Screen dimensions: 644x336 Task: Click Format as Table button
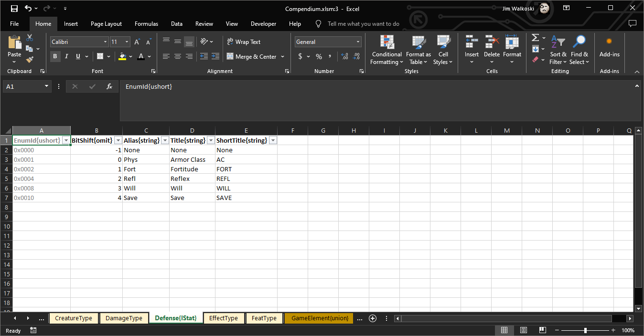pyautogui.click(x=419, y=50)
